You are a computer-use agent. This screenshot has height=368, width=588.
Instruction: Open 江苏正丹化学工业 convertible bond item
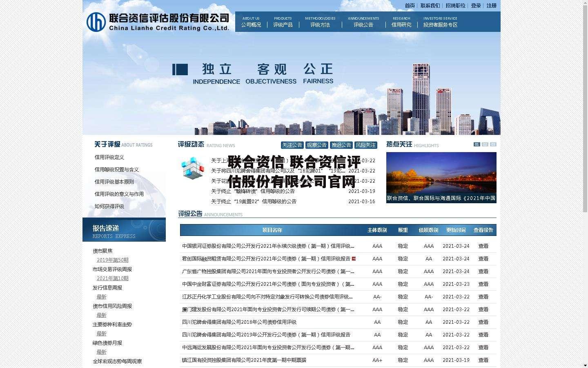(267, 297)
